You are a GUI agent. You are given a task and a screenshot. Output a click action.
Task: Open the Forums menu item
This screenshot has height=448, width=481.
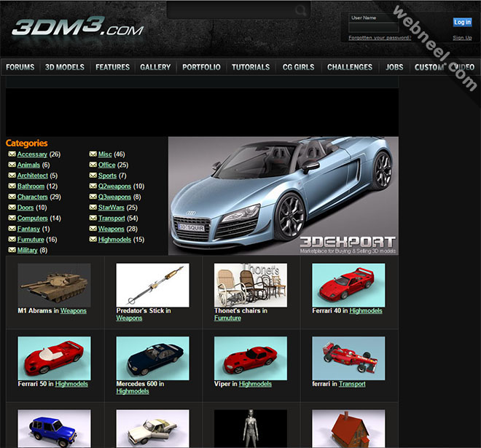[20, 67]
